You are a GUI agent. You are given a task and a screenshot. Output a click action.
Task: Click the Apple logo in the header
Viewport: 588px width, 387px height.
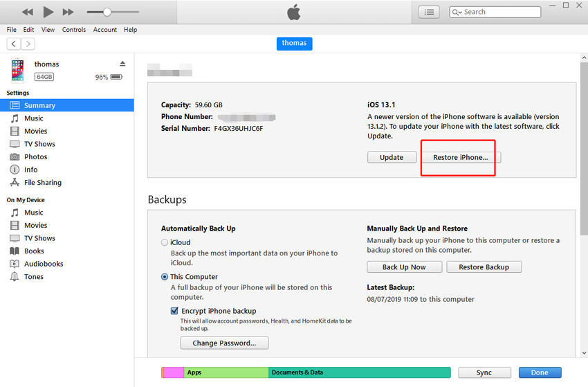click(x=294, y=12)
